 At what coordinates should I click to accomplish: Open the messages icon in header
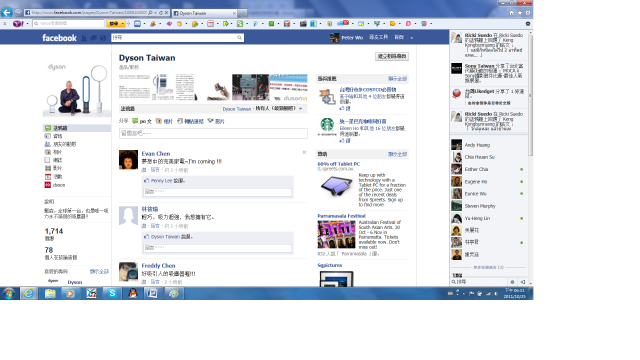pyautogui.click(x=93, y=38)
